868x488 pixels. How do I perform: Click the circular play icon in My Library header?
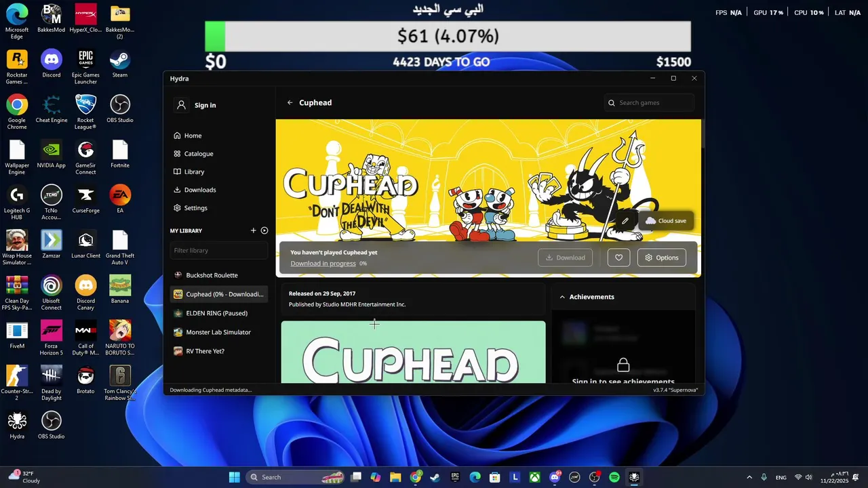[x=264, y=230]
